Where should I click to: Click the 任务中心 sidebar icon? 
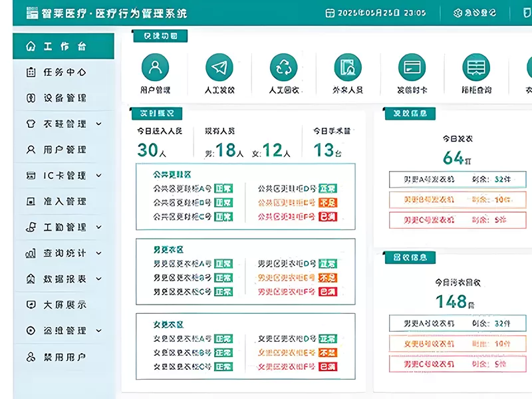tap(31, 72)
